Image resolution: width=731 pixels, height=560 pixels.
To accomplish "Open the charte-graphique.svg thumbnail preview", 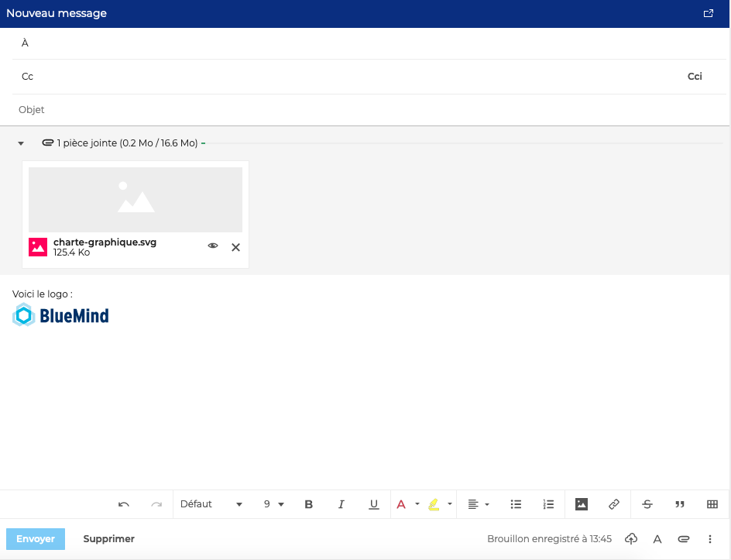I will [136, 200].
